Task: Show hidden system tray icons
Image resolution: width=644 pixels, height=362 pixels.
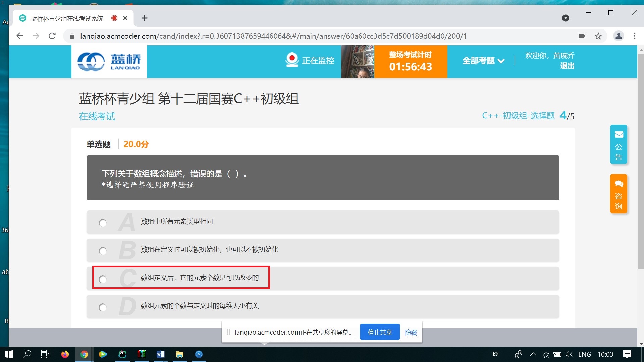Action: [533, 354]
